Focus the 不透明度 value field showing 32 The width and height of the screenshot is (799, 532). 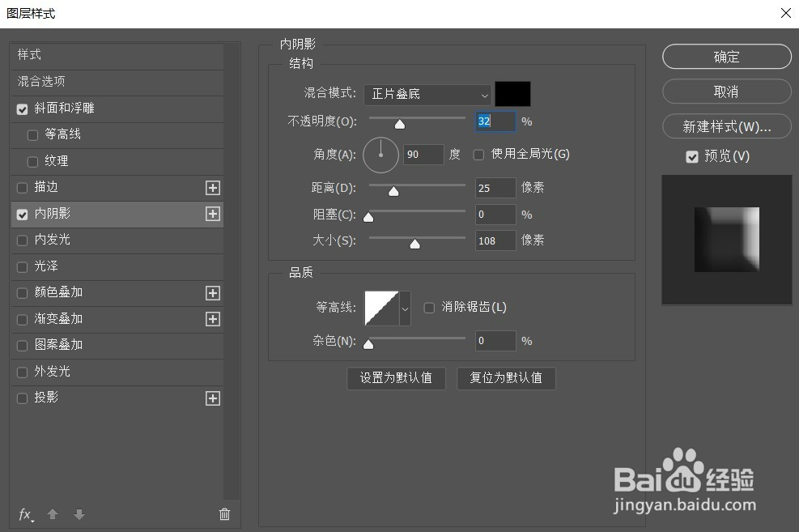pos(495,121)
